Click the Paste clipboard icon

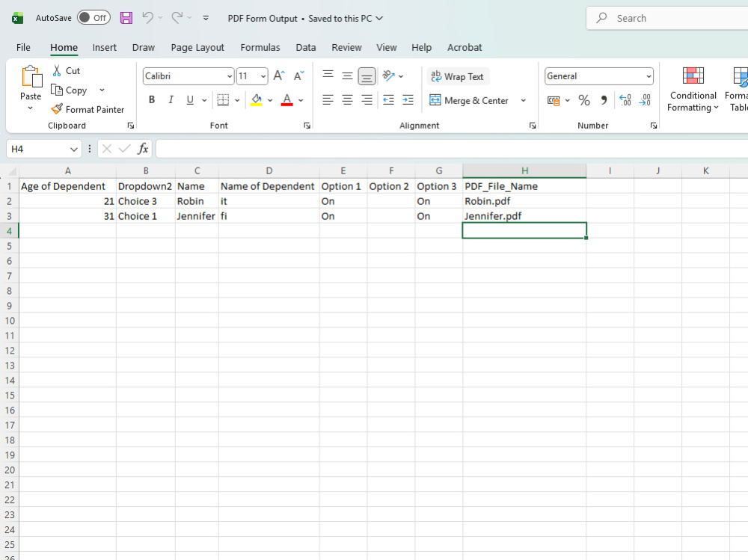pos(31,76)
